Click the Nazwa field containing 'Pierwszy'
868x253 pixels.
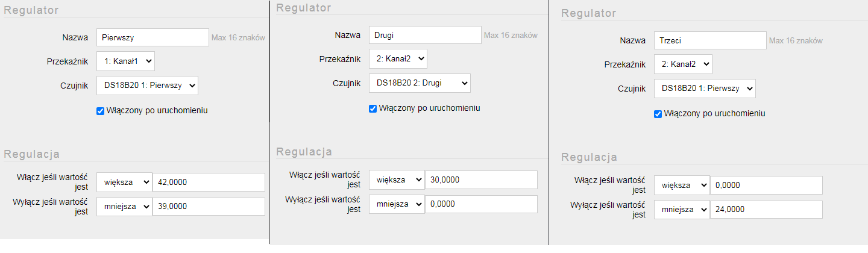[153, 37]
